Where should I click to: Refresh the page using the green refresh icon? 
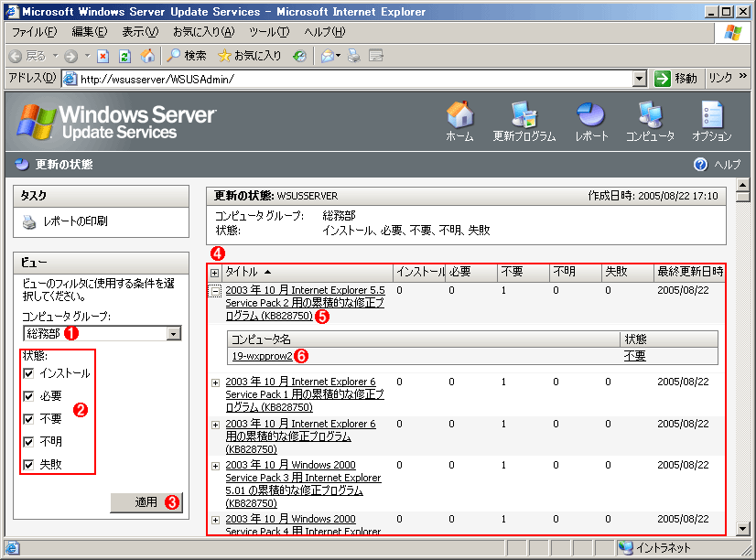coord(124,57)
